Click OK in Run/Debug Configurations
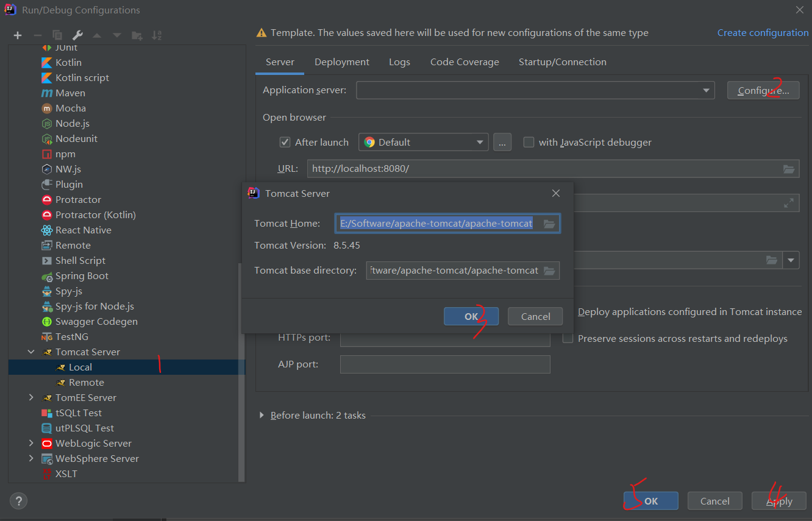 tap(651, 501)
